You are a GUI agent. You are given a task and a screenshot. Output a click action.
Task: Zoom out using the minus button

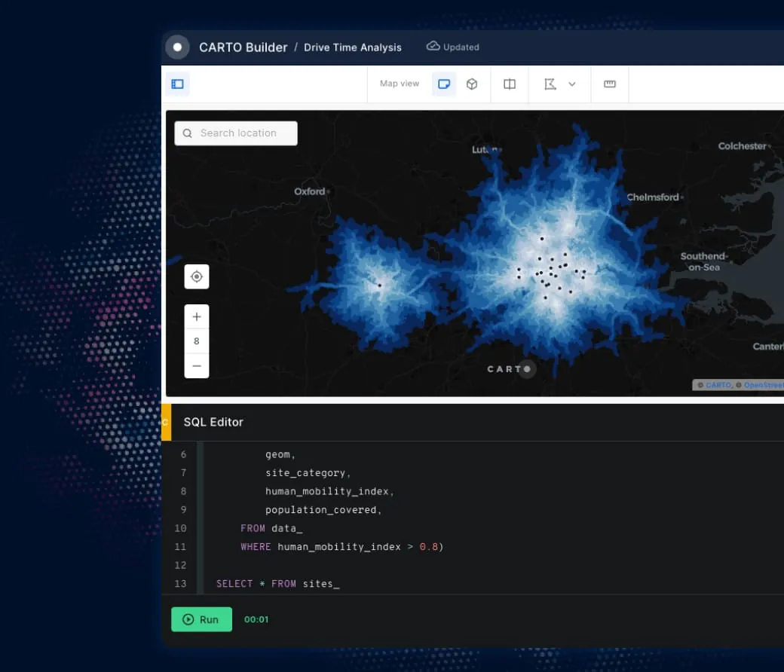pyautogui.click(x=197, y=365)
